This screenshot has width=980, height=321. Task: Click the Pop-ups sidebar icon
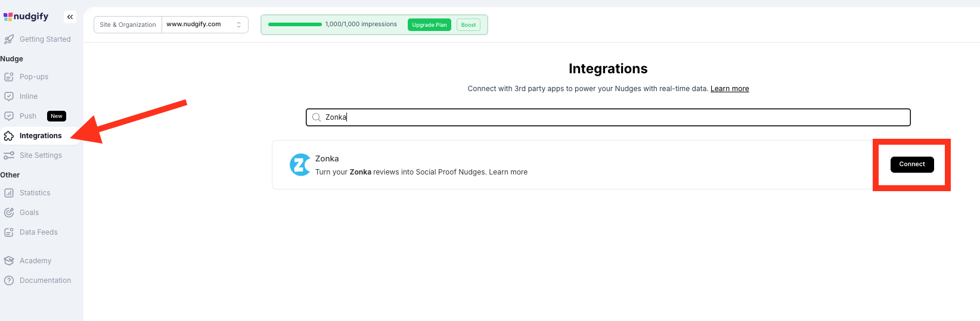click(9, 77)
